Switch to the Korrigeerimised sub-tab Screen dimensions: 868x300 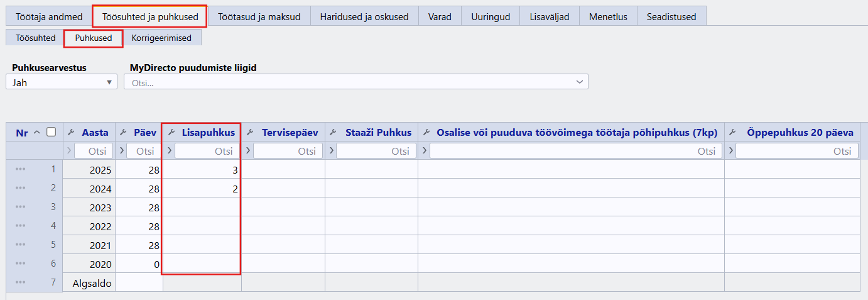point(161,38)
